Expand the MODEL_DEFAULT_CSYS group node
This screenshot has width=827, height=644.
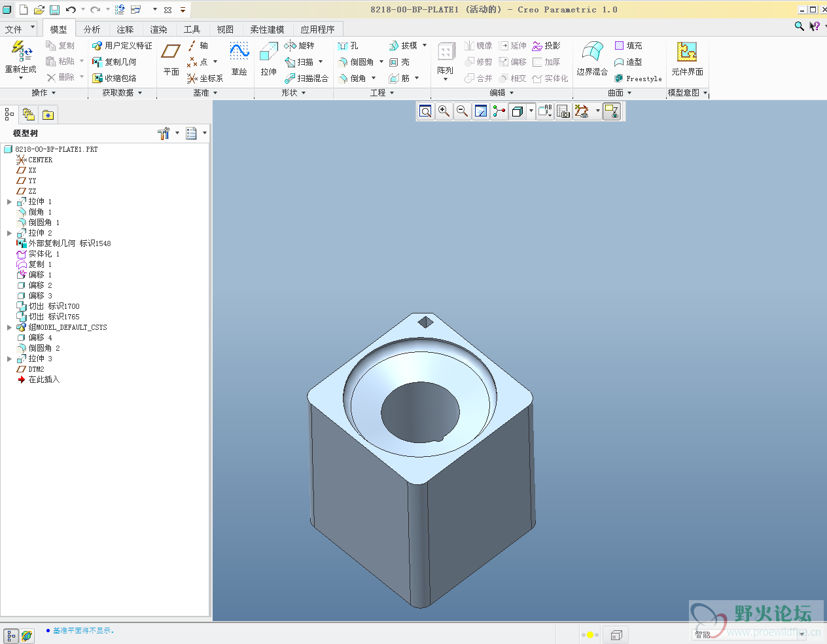(9, 327)
